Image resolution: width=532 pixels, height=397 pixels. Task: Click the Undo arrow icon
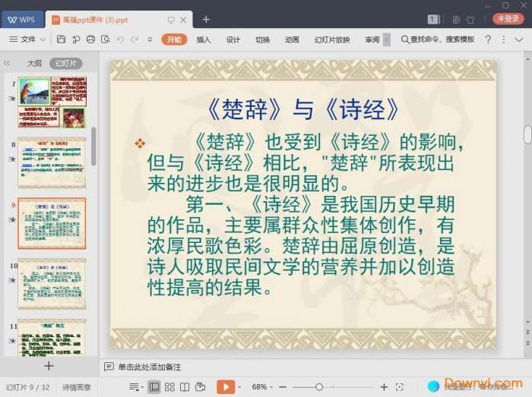120,39
